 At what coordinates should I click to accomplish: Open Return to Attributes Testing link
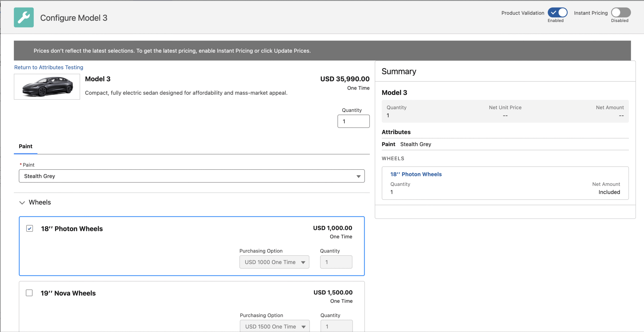click(49, 67)
